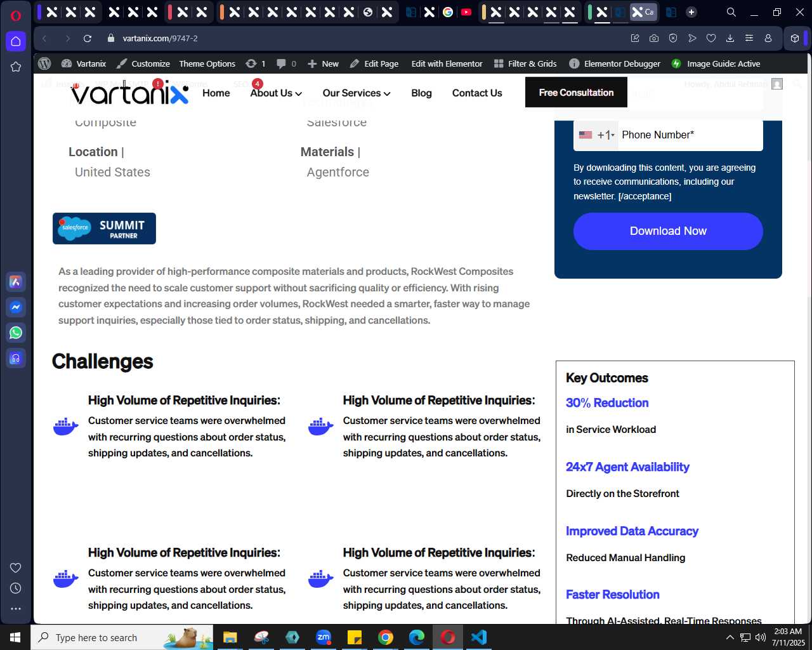
Task: Open pending updates count in admin bar
Action: [x=256, y=63]
